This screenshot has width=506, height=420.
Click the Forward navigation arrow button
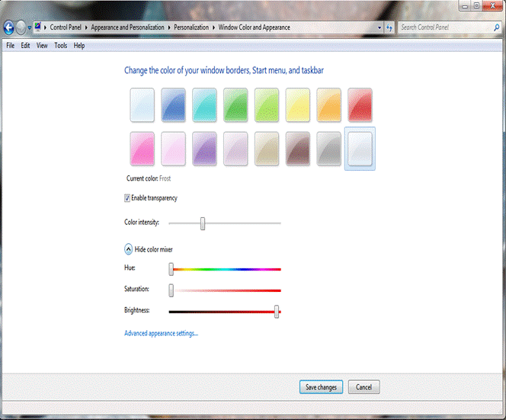pos(21,27)
